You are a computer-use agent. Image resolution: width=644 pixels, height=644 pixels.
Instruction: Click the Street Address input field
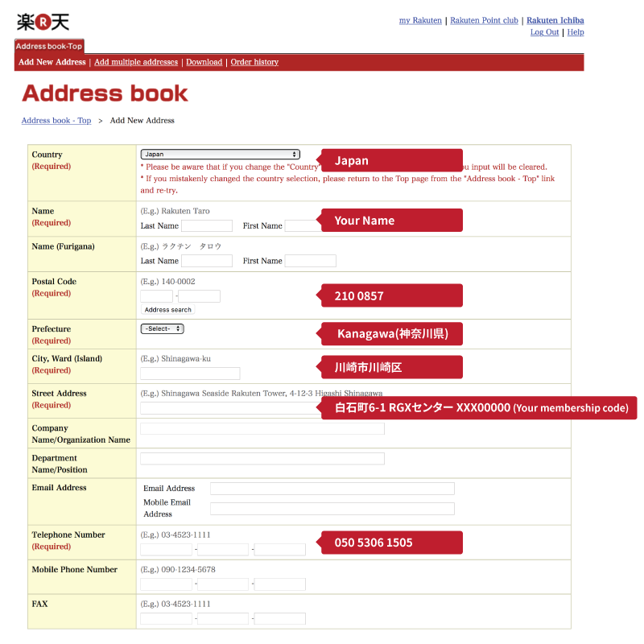coord(230,408)
